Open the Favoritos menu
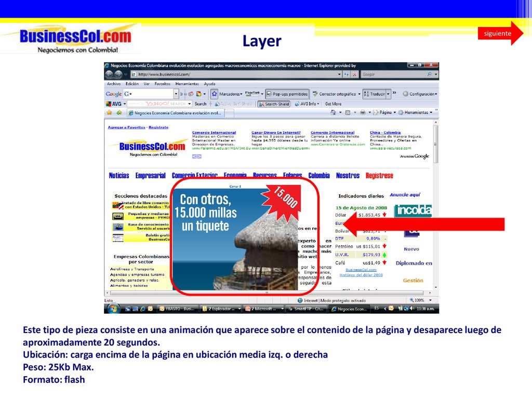Image resolution: width=532 pixels, height=399 pixels. click(163, 84)
